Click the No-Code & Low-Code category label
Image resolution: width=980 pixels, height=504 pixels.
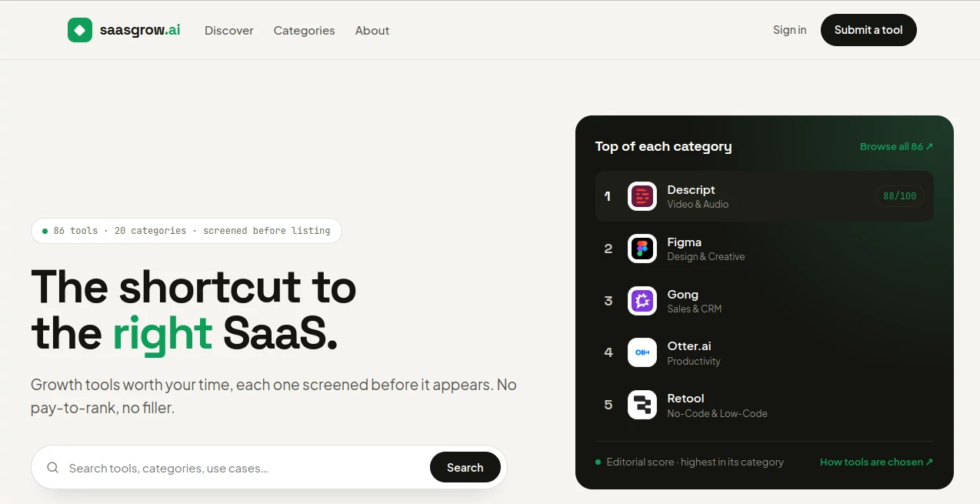pyautogui.click(x=718, y=414)
